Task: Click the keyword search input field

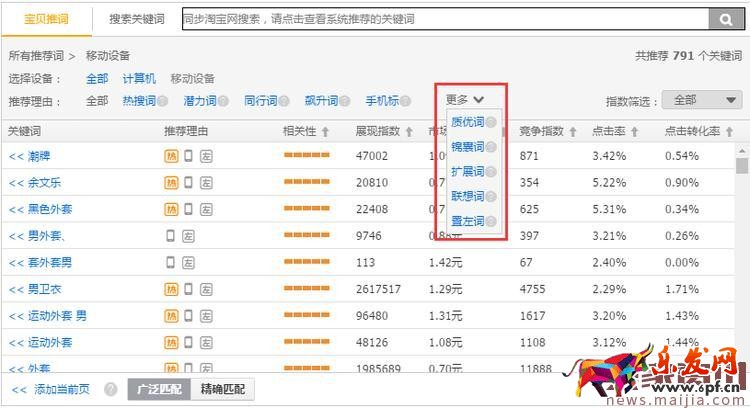Action: pyautogui.click(x=445, y=19)
